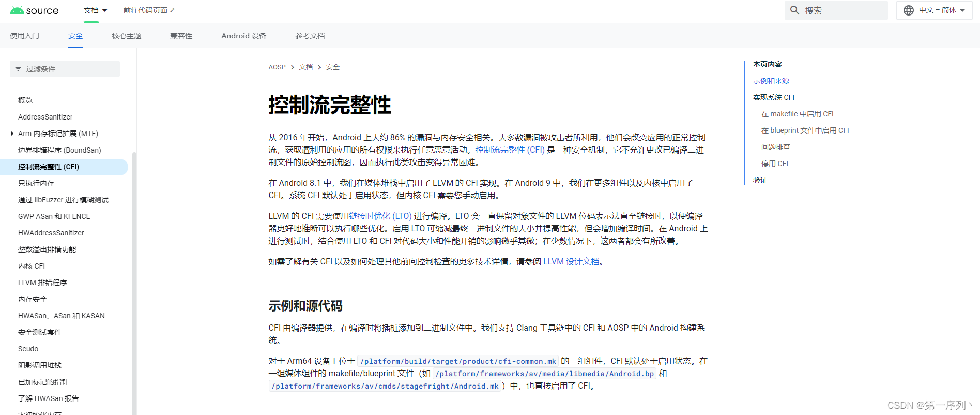Click 文档 breadcrumb link
This screenshot has width=980, height=415.
tap(306, 67)
